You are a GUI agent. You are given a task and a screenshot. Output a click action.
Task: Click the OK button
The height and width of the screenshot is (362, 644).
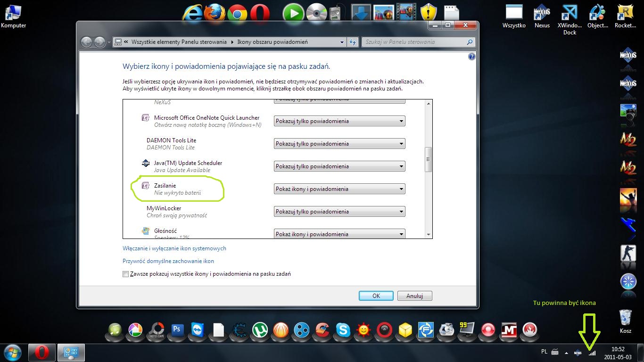point(376,296)
